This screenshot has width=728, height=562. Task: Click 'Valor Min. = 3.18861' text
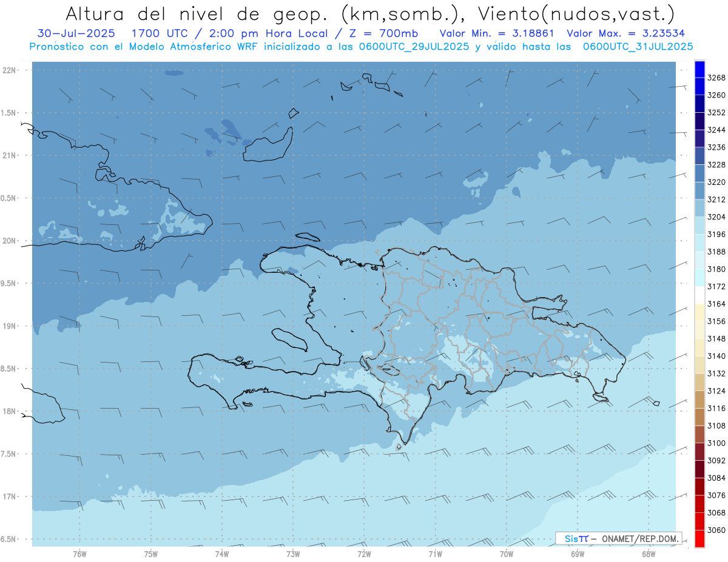pyautogui.click(x=497, y=33)
